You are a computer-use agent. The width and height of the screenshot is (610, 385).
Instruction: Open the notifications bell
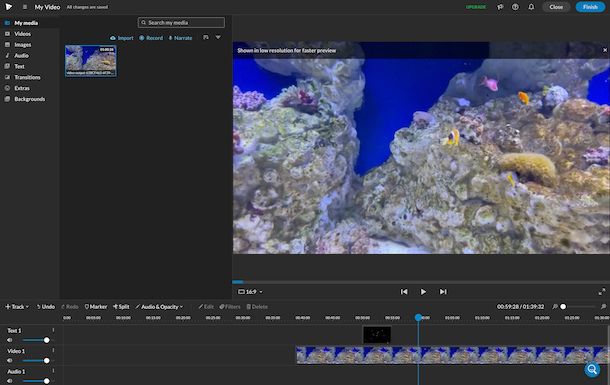(531, 7)
